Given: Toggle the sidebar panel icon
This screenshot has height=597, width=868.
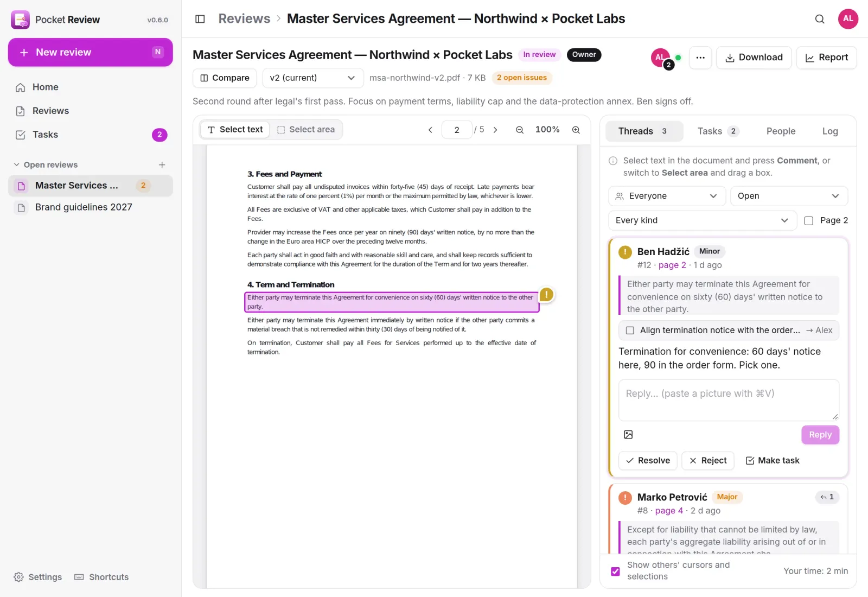Looking at the screenshot, I should click(200, 19).
